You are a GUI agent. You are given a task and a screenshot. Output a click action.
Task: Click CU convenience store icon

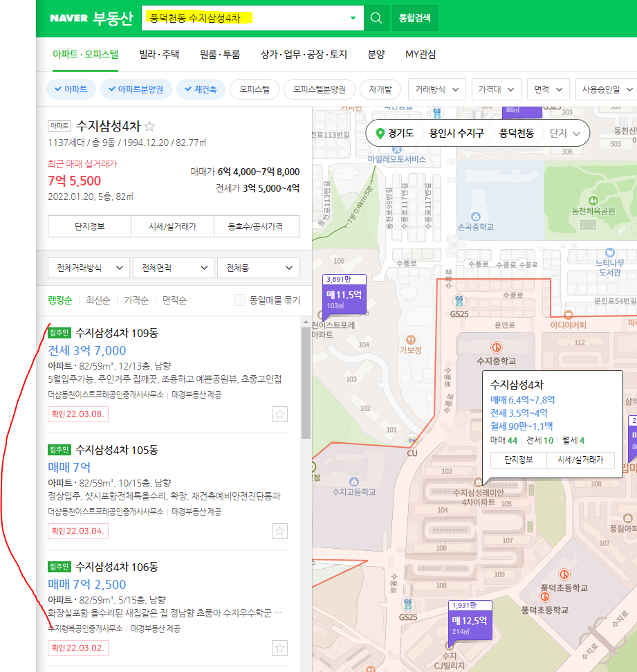point(412,440)
